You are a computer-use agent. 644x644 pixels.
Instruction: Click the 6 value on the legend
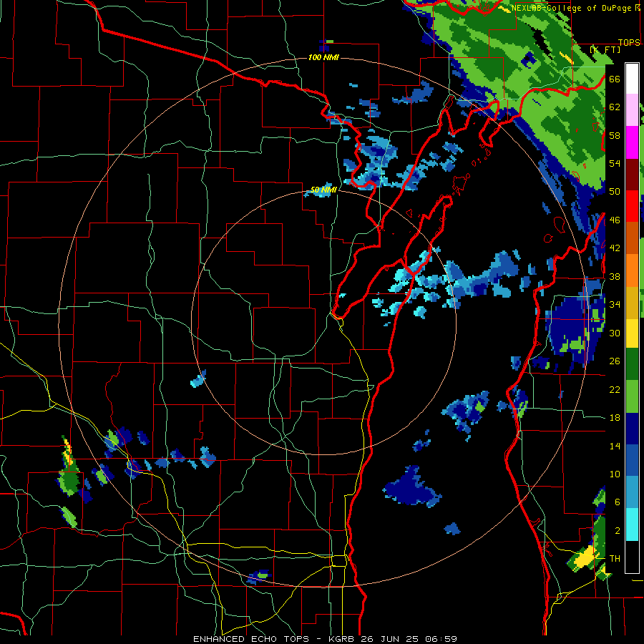[x=617, y=502]
